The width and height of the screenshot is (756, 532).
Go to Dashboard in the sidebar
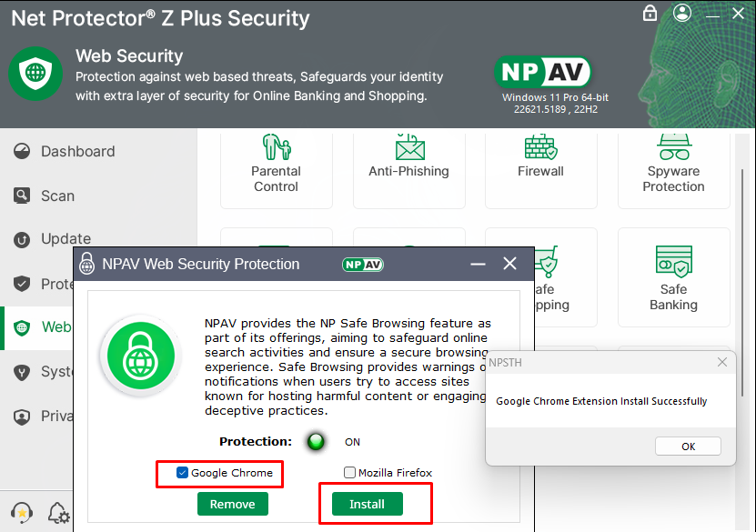click(77, 152)
